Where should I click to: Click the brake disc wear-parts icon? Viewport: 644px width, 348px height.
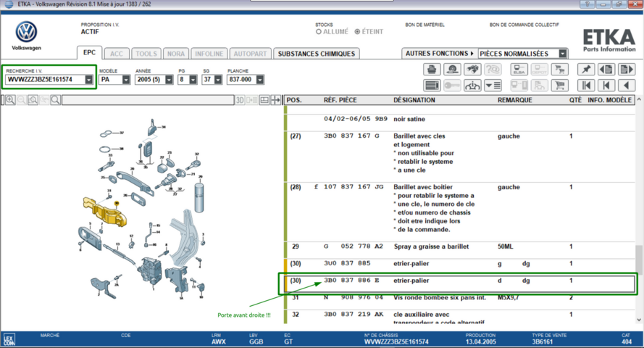(x=452, y=69)
